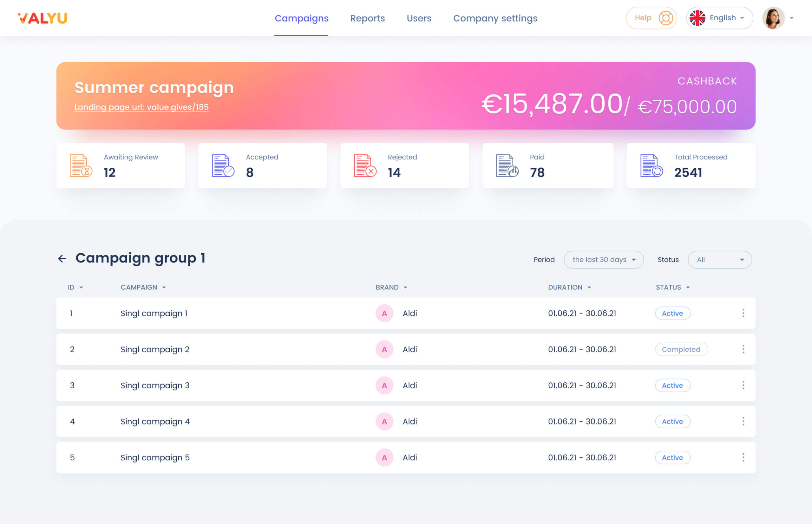Image resolution: width=812 pixels, height=524 pixels.
Task: Expand the Period last 30 days dropdown
Action: pos(604,260)
